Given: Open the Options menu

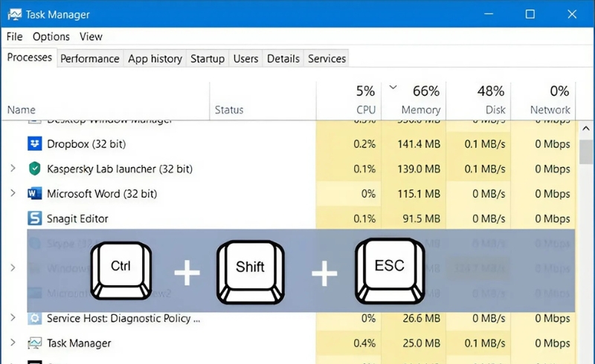Looking at the screenshot, I should 51,37.
